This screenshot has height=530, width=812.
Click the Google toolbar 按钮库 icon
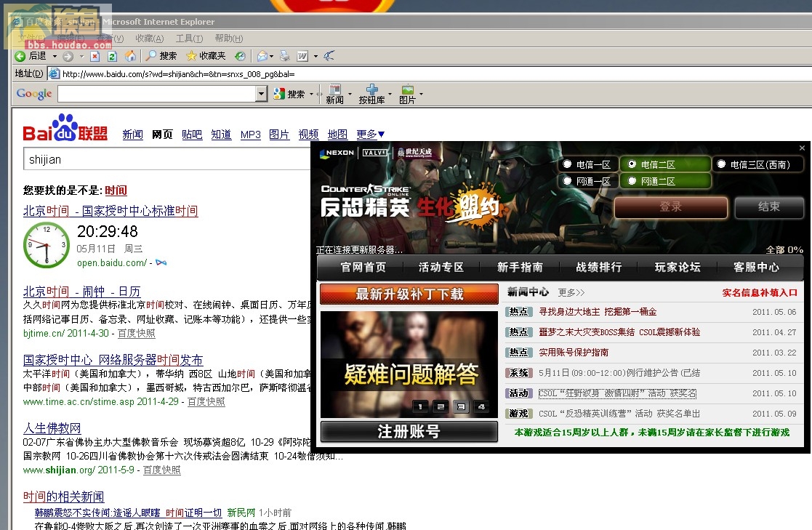pos(371,95)
